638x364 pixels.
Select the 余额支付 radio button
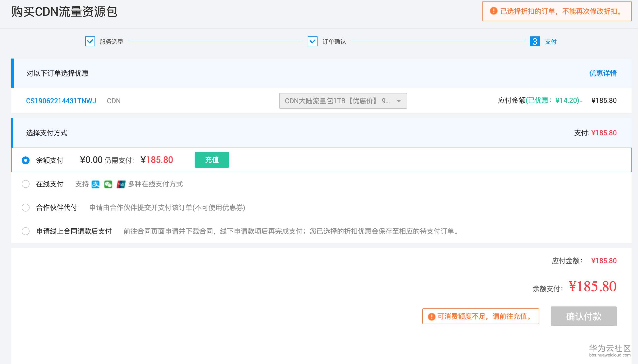[26, 160]
